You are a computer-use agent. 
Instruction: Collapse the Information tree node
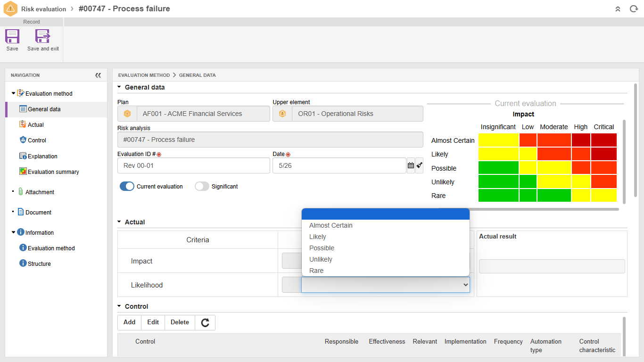click(x=13, y=232)
